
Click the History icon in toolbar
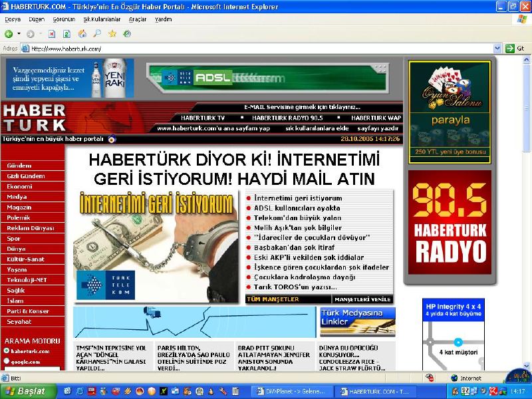(x=126, y=34)
